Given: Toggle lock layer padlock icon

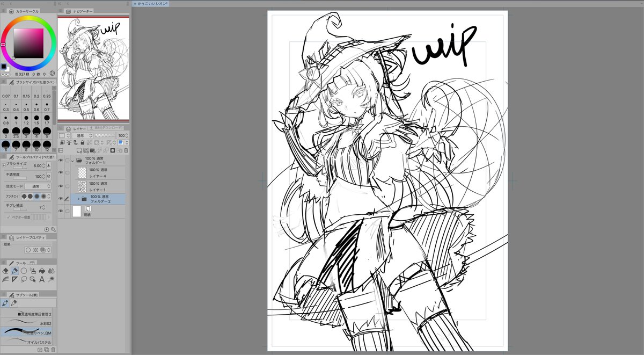Looking at the screenshot, I should [82, 142].
